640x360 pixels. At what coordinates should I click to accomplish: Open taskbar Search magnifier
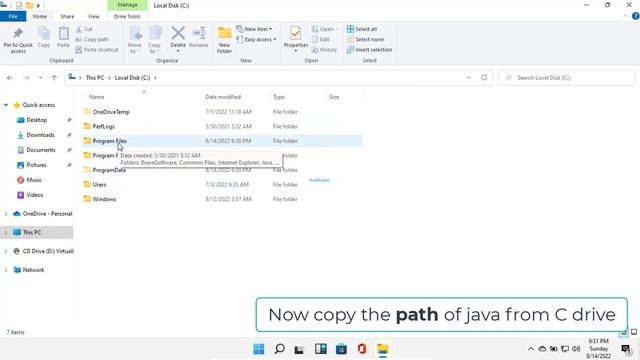(280, 349)
